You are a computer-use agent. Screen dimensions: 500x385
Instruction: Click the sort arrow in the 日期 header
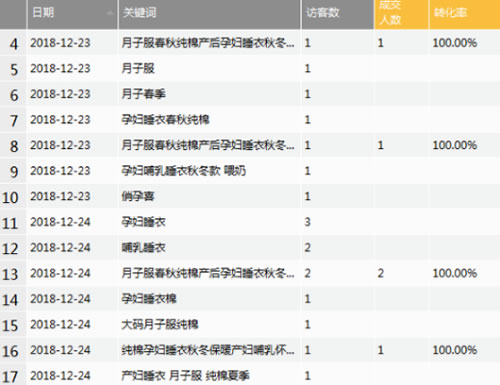pyautogui.click(x=109, y=13)
